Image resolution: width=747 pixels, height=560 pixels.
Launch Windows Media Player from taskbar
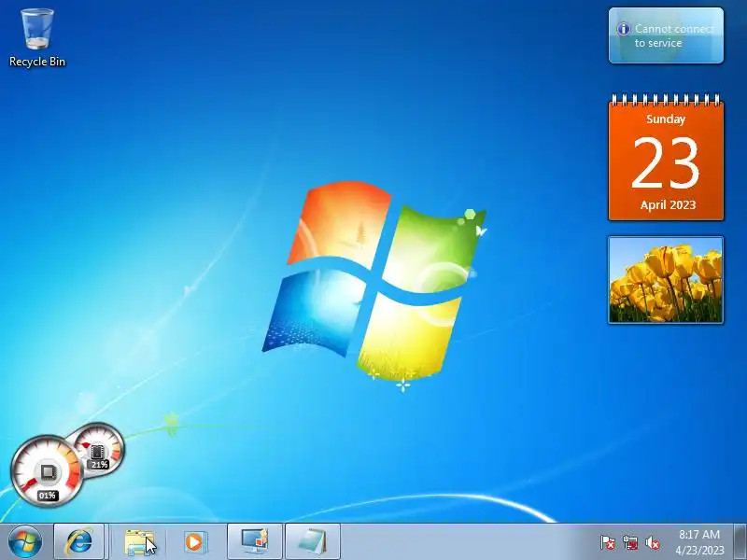(x=194, y=542)
